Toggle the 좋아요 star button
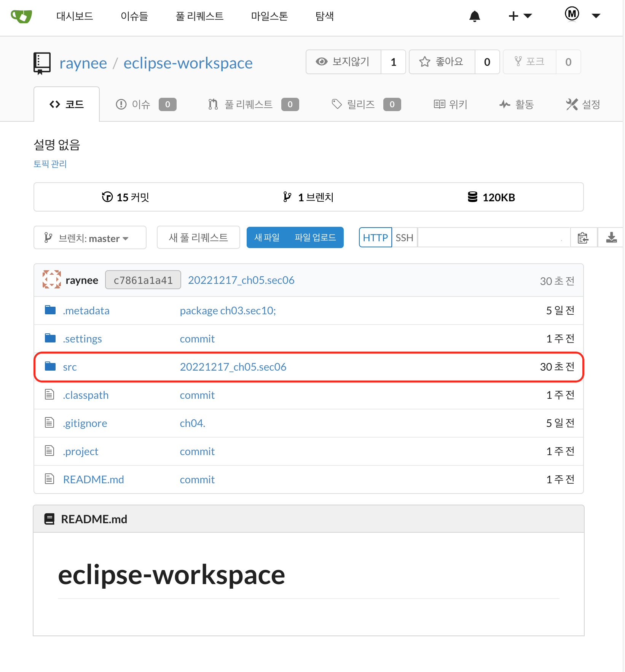Screen dimensions: 625x672 click(442, 62)
